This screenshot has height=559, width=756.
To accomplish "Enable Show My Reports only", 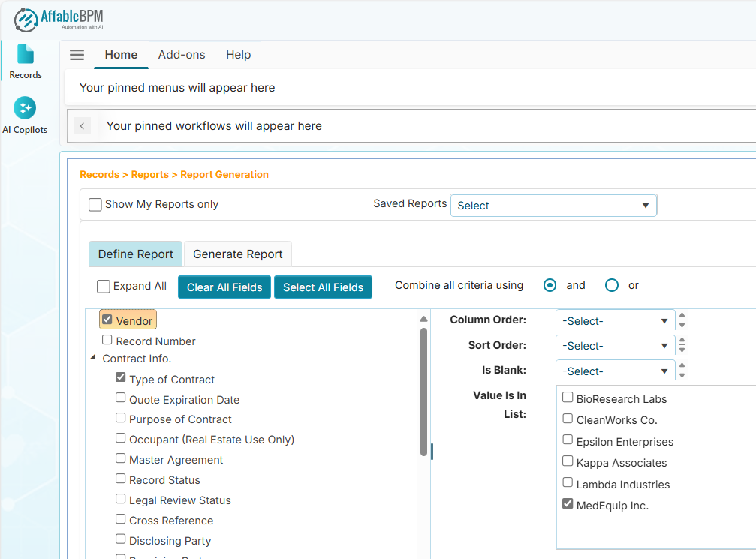I will click(x=95, y=204).
